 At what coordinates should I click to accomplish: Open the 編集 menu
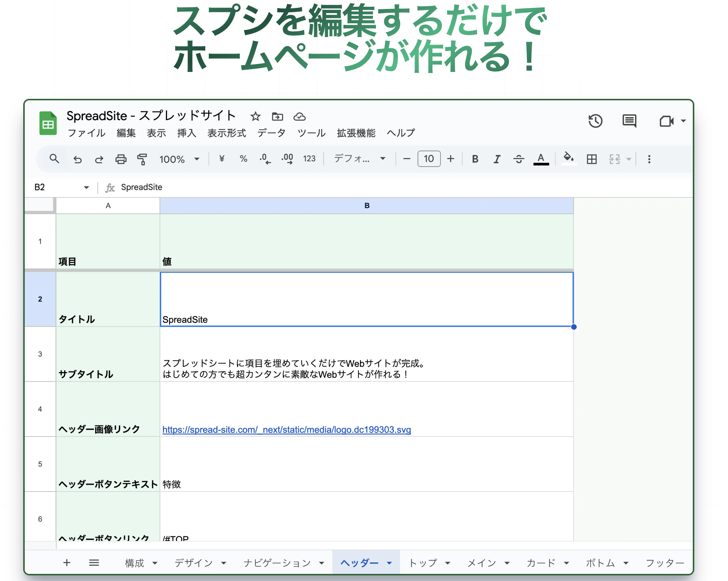[126, 133]
